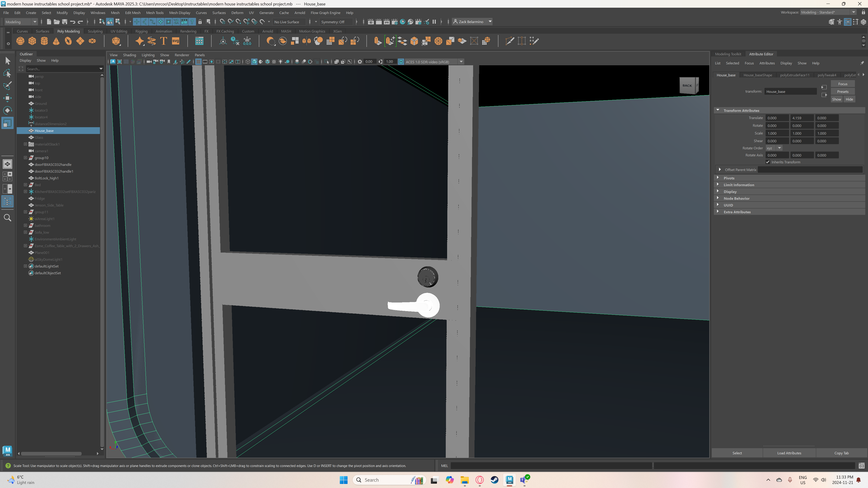Click the Extrude shelf icon
Screen dimensions: 868x488
tap(378, 41)
